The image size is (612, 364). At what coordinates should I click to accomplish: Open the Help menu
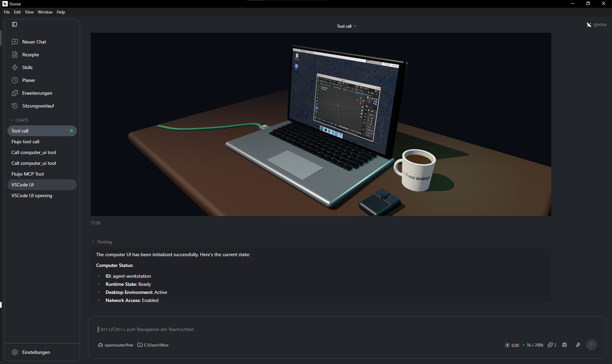pyautogui.click(x=61, y=12)
